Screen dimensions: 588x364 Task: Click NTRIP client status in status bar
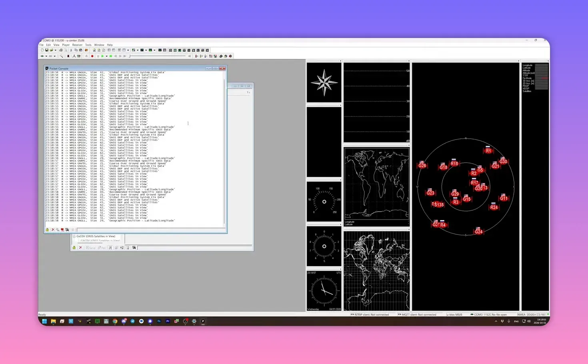[370, 315]
